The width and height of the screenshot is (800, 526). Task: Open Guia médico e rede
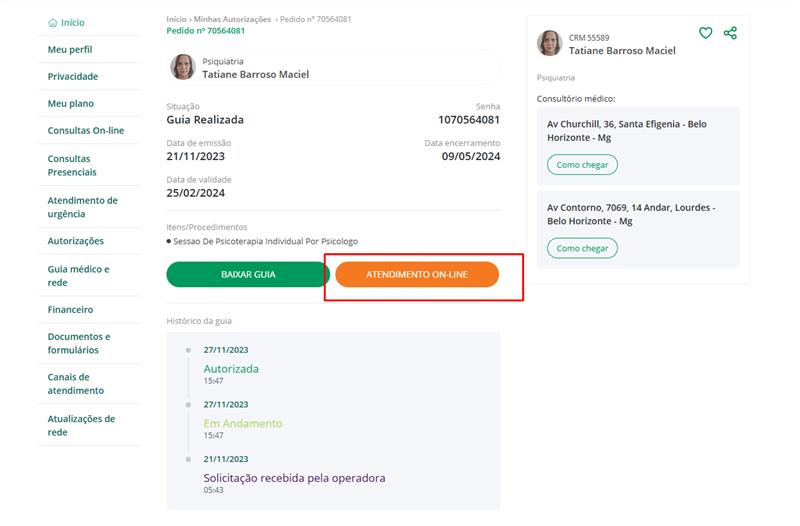click(79, 275)
